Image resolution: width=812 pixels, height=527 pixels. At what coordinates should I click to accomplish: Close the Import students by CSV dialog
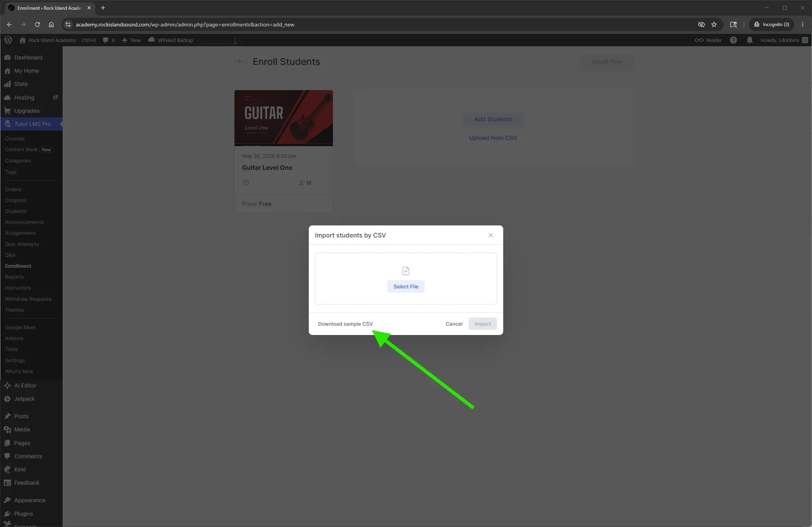coord(491,235)
